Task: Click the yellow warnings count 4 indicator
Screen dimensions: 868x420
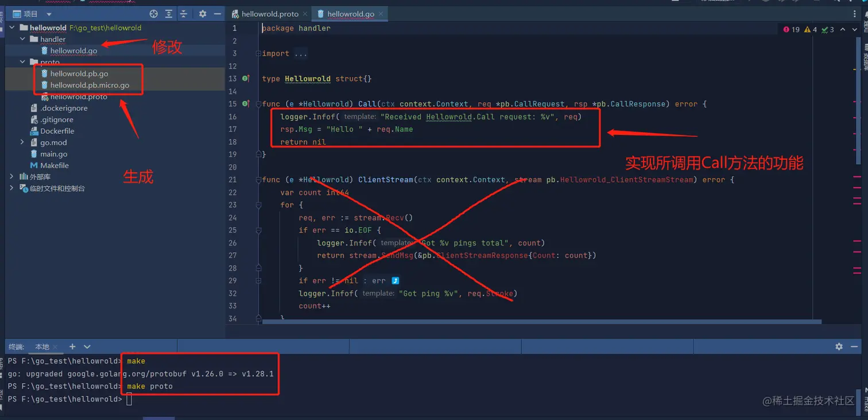Action: tap(811, 29)
